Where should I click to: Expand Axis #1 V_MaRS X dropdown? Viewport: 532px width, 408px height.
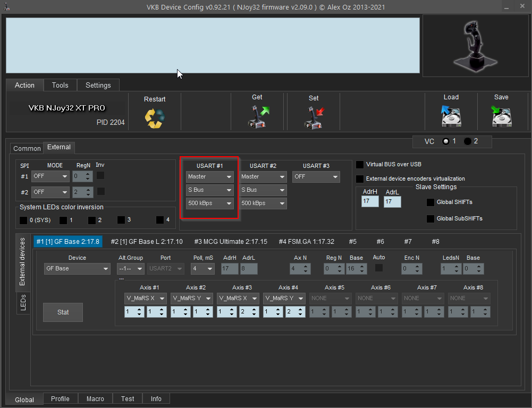(x=146, y=299)
